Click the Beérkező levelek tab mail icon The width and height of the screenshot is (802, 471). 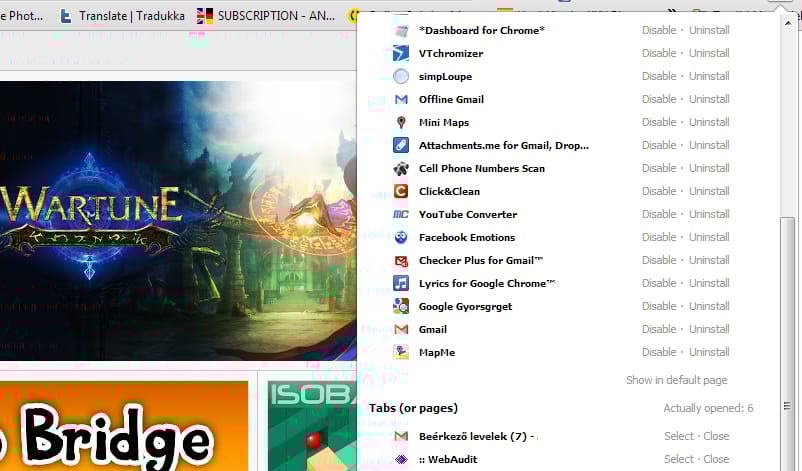click(x=401, y=436)
